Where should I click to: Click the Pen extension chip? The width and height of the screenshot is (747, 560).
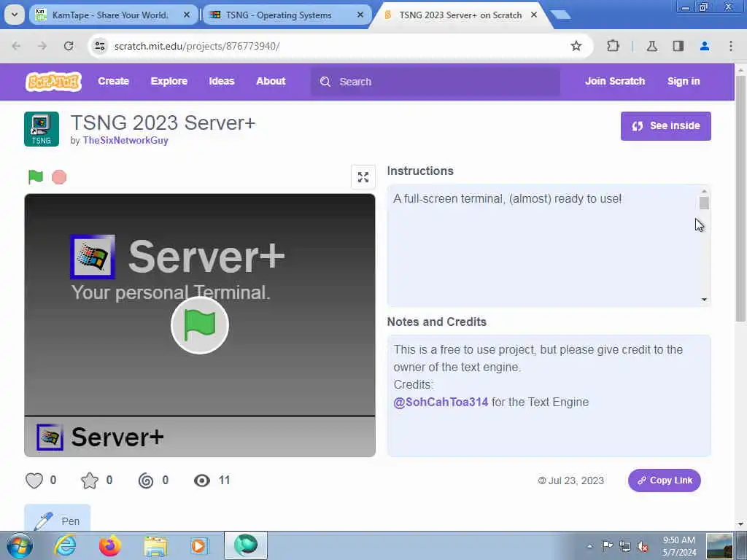[57, 519]
